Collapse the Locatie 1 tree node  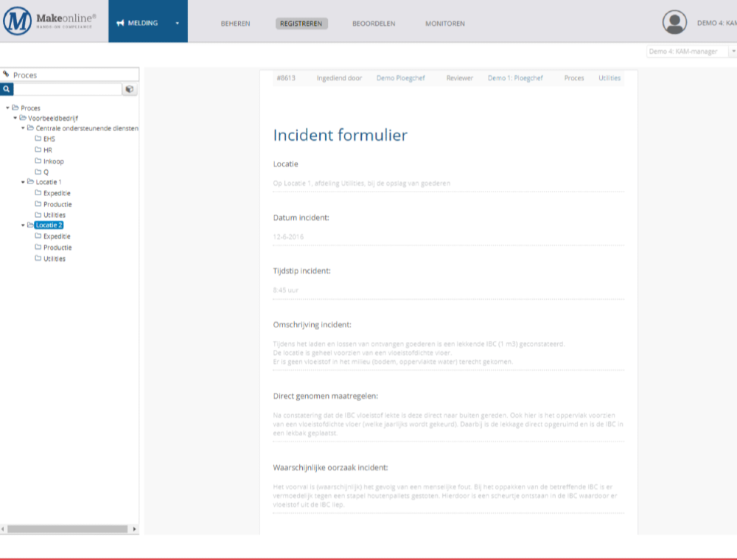(x=23, y=182)
